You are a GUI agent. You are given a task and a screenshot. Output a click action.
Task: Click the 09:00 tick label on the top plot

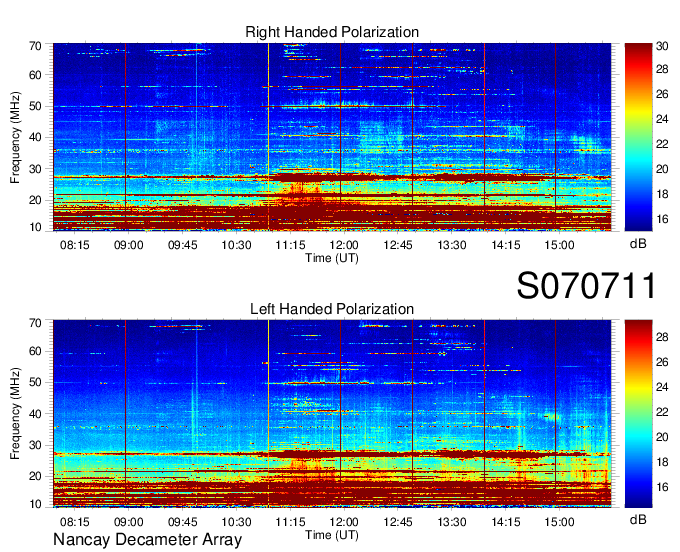[x=128, y=245]
